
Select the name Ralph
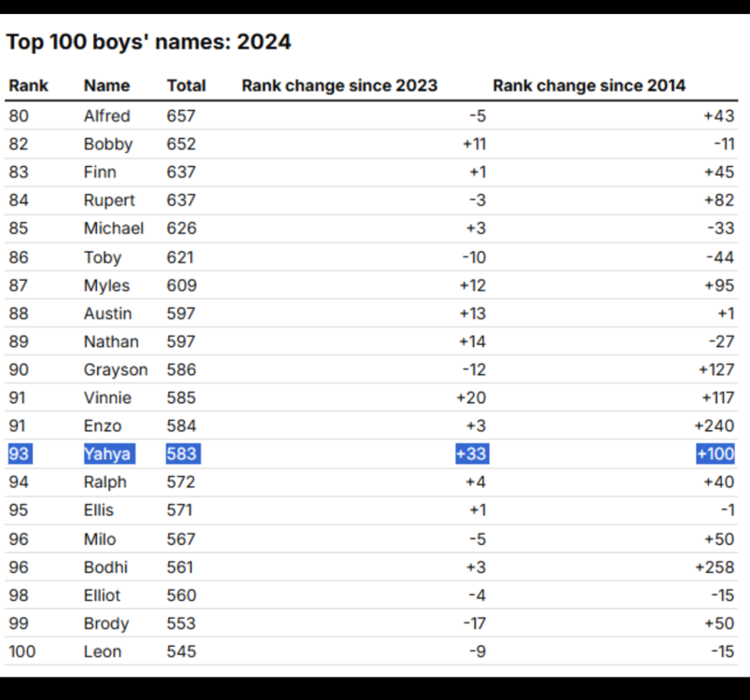pyautogui.click(x=104, y=483)
